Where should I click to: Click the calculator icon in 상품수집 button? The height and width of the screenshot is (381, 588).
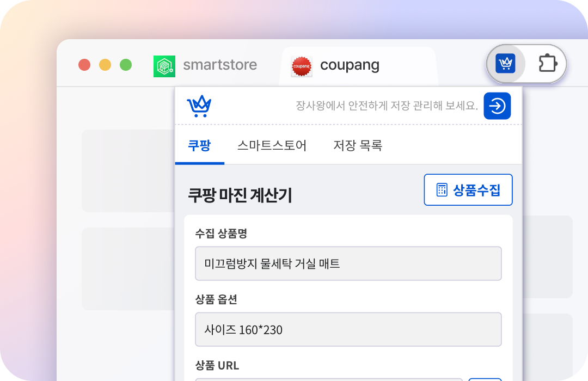point(442,190)
